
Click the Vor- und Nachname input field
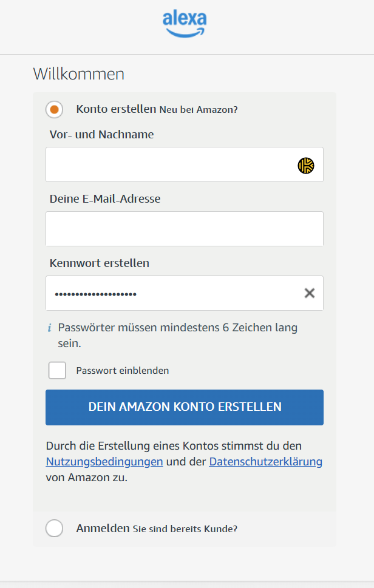tap(170, 164)
